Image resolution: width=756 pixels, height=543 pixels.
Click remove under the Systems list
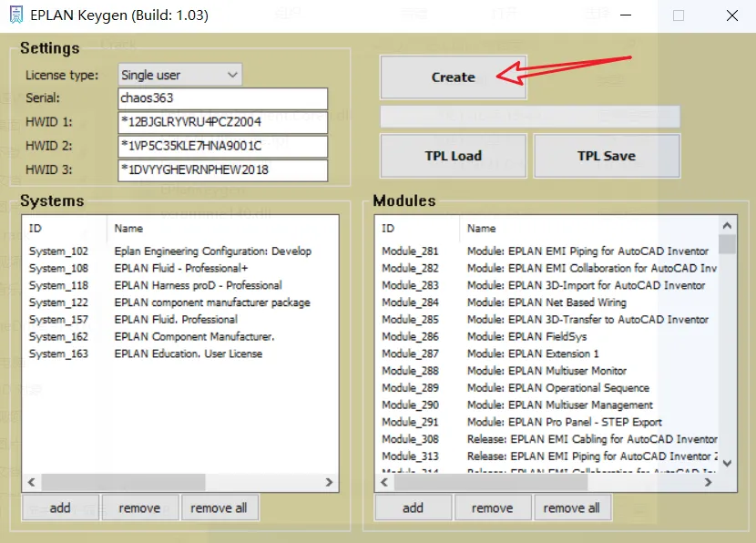pos(140,507)
